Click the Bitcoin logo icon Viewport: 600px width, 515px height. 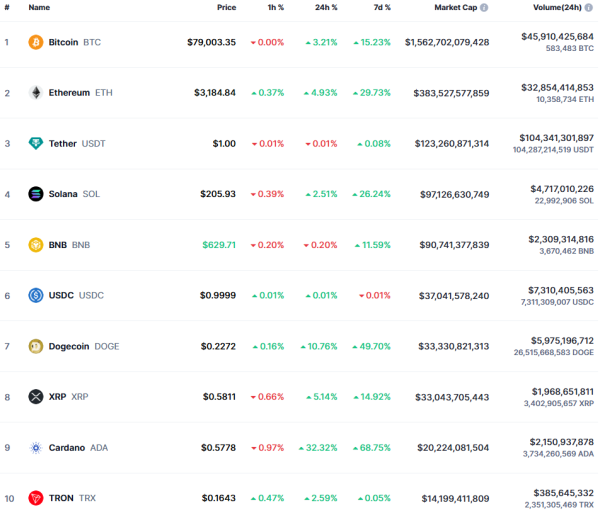[36, 42]
